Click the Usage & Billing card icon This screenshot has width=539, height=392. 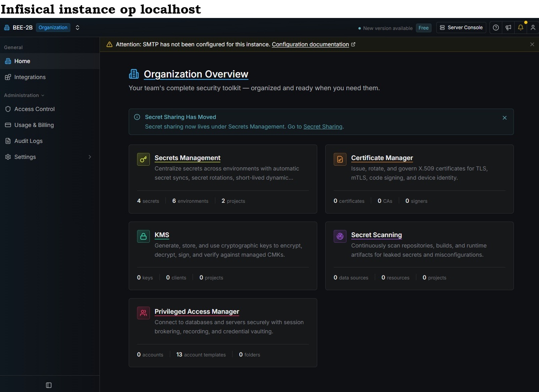[8, 125]
